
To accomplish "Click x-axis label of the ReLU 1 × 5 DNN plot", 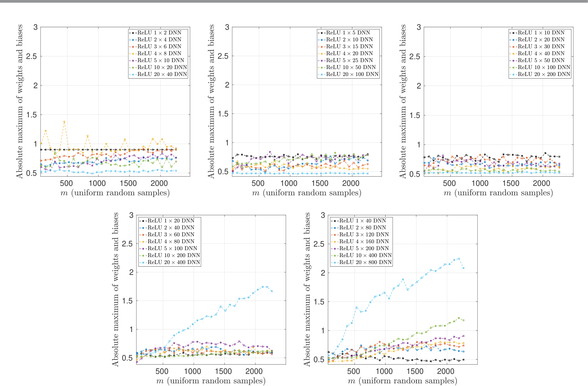I will pyautogui.click(x=307, y=193).
